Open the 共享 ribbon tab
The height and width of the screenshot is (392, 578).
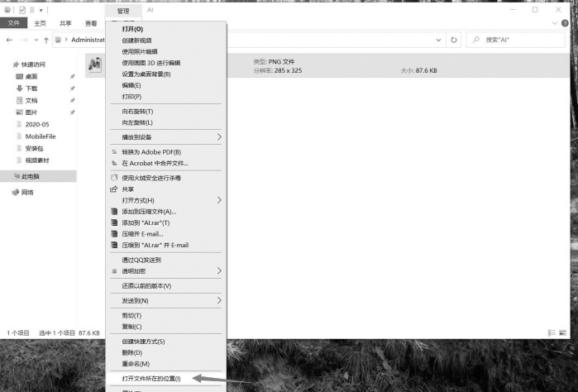coord(65,23)
